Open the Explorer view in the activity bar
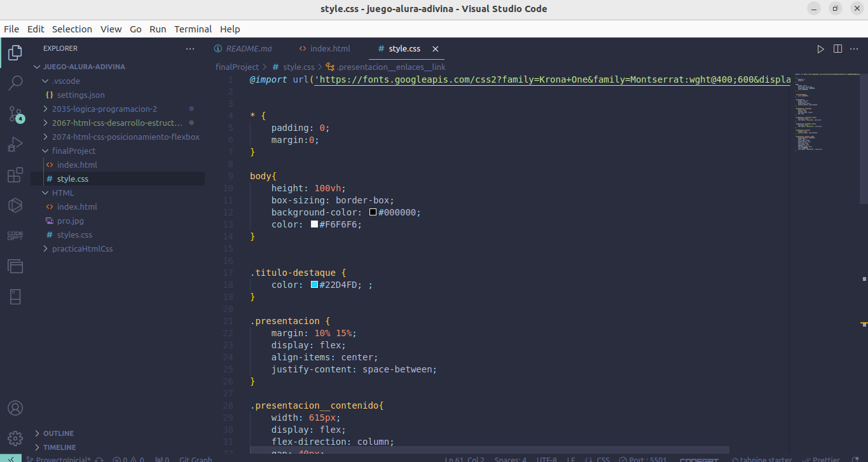Screen dimensions: 868x462 click(x=15, y=52)
